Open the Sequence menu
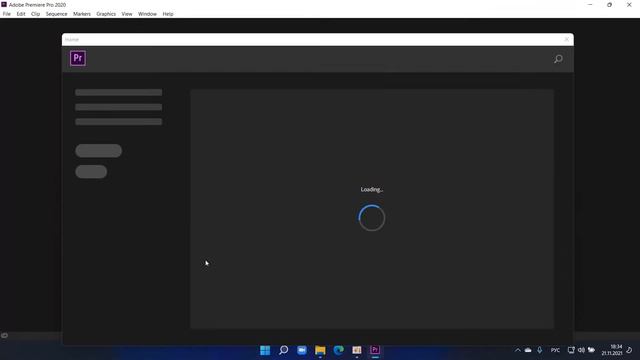The image size is (640, 360). pyautogui.click(x=56, y=14)
